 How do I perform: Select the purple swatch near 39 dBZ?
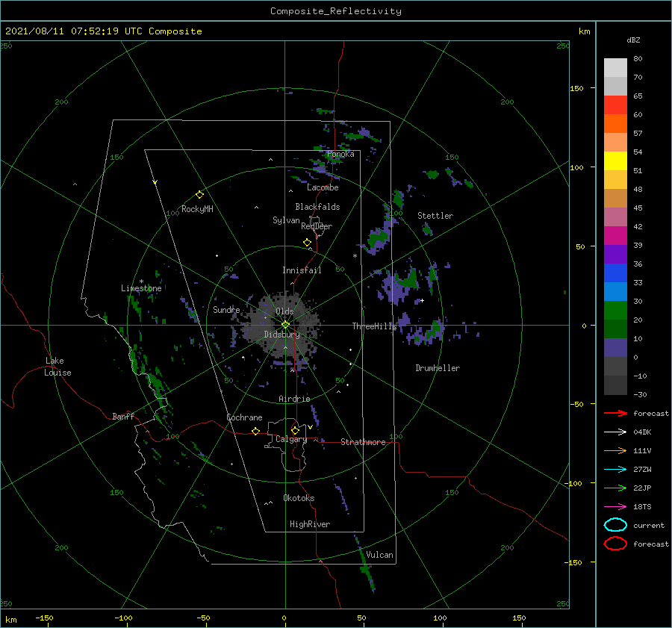tap(615, 254)
